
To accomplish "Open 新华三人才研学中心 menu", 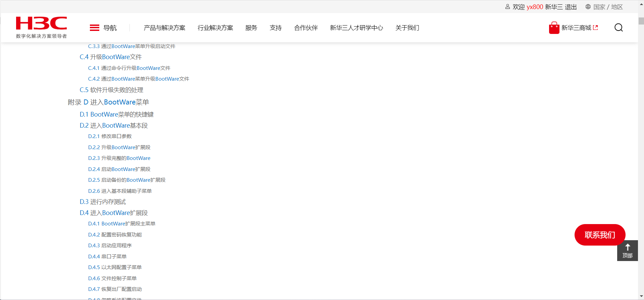I will (x=357, y=28).
